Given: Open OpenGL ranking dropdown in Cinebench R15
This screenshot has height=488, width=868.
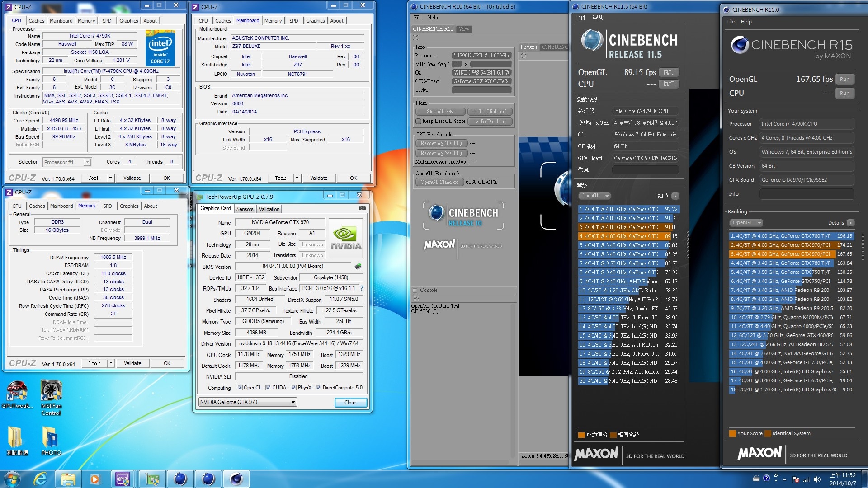Looking at the screenshot, I should (746, 223).
